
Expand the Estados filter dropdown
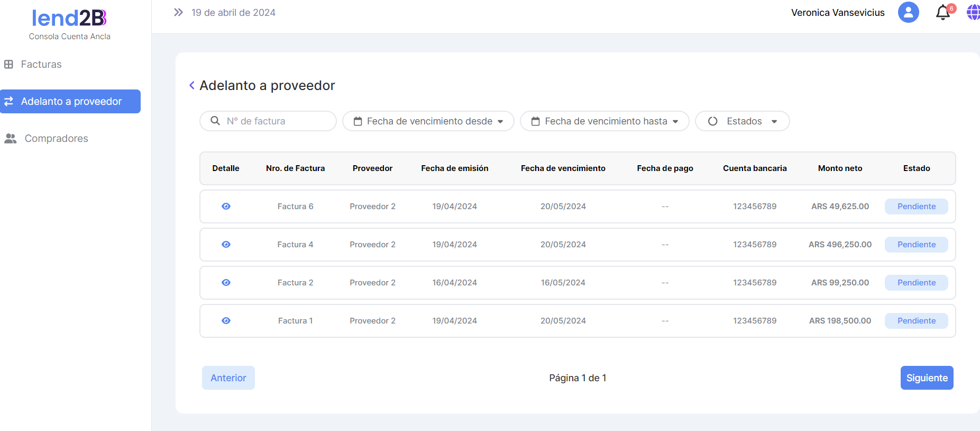[742, 121]
